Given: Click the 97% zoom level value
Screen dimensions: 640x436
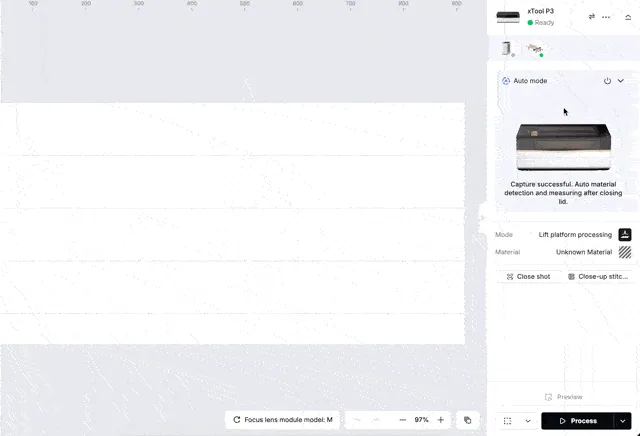Looking at the screenshot, I should [421, 420].
